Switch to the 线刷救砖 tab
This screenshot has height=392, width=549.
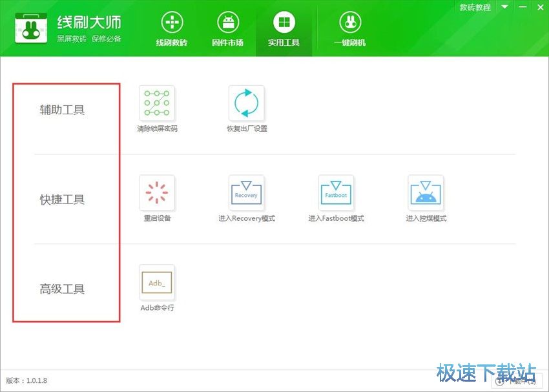coord(172,28)
